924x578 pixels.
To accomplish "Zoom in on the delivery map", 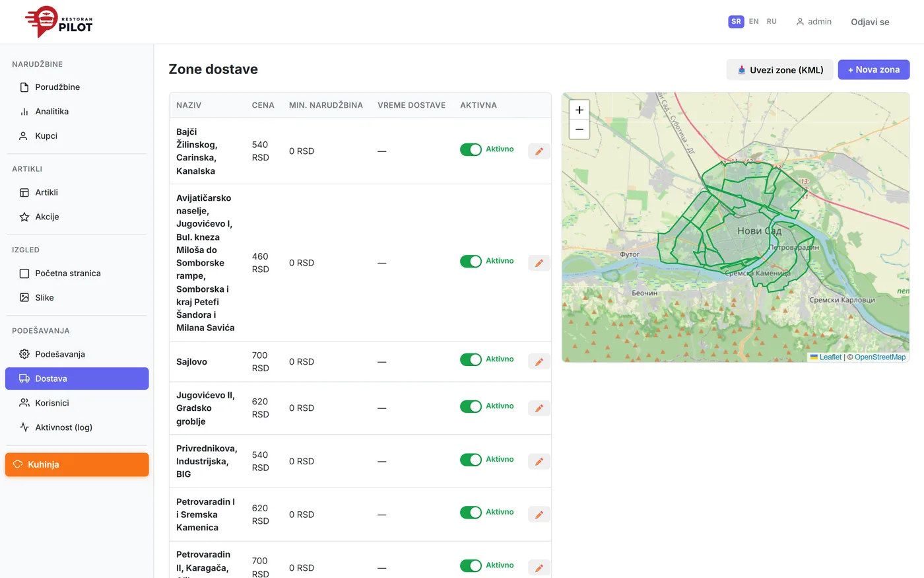I will click(579, 110).
